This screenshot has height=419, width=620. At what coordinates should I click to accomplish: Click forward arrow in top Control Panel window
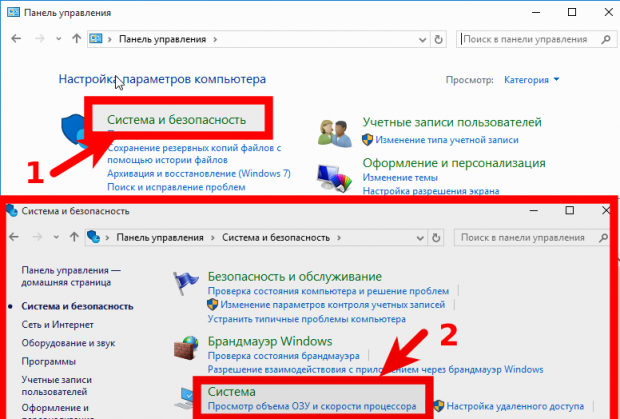coord(40,39)
